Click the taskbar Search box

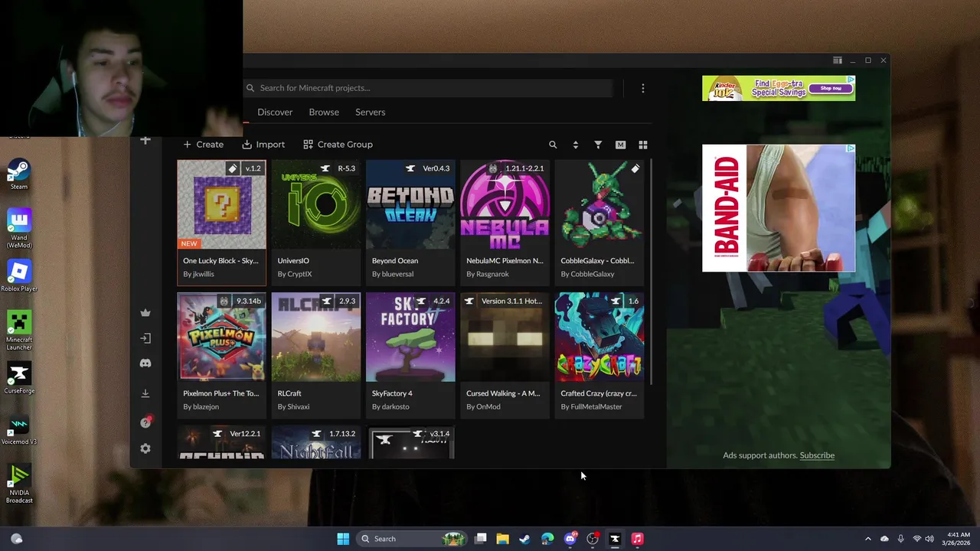[413, 539]
